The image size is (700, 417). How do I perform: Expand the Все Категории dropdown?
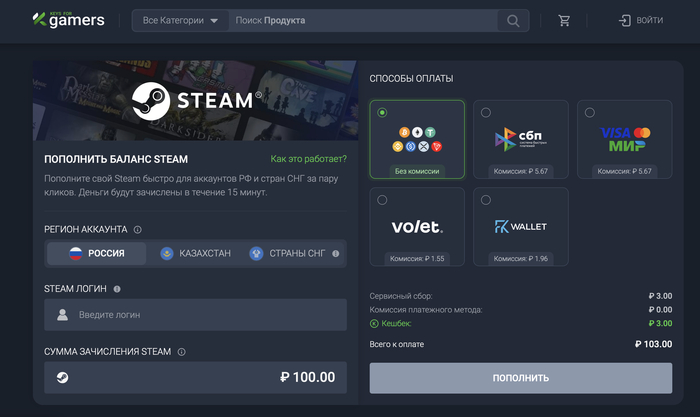pos(180,21)
